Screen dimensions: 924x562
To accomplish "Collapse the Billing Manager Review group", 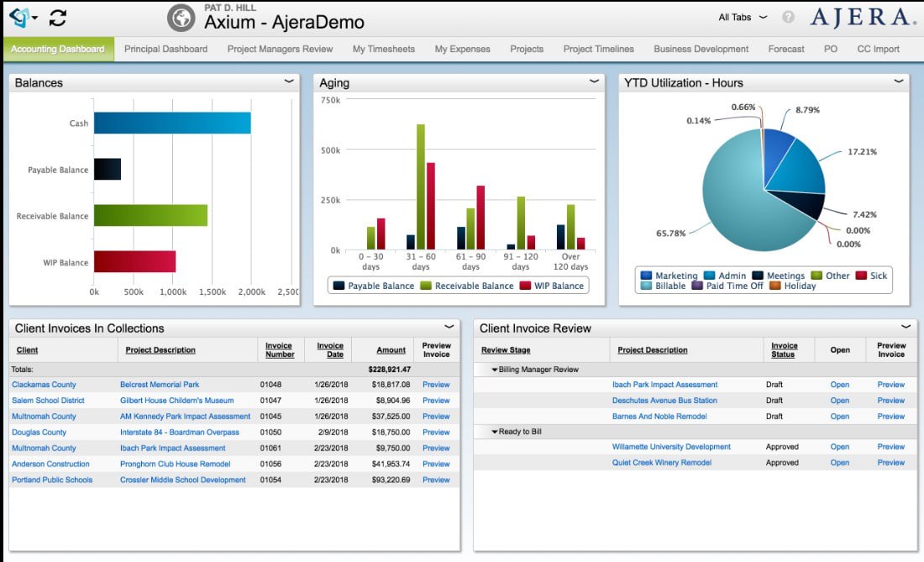I will (495, 370).
